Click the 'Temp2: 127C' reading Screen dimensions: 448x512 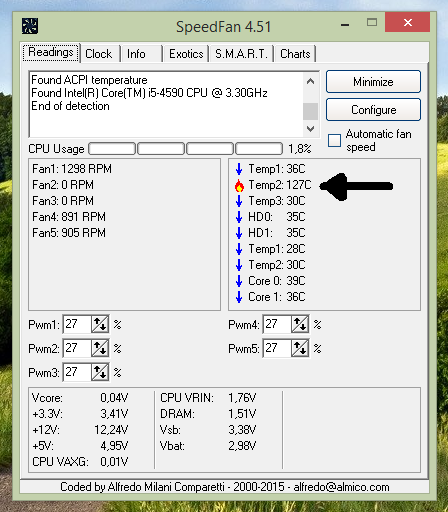[280, 185]
